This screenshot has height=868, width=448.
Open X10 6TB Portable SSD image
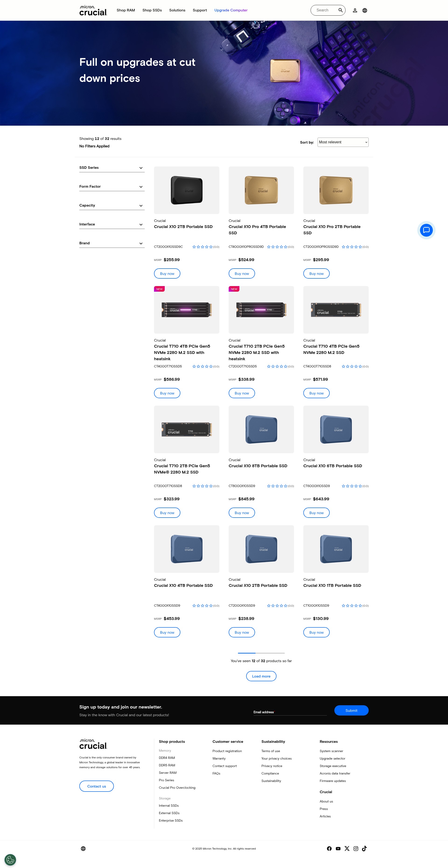336,430
